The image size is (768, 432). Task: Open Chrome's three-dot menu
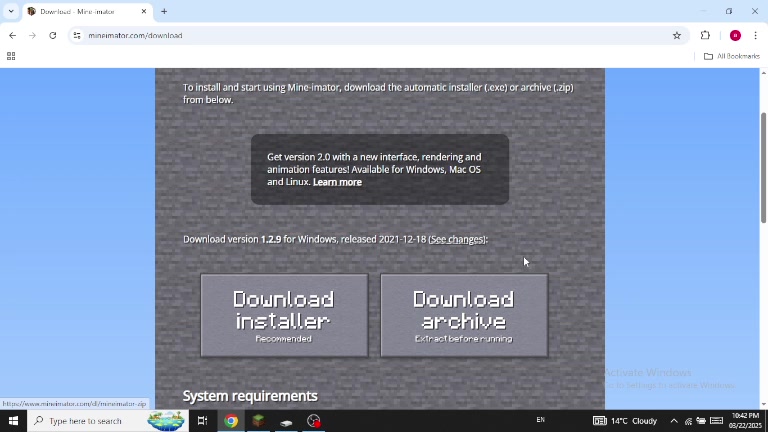755,35
